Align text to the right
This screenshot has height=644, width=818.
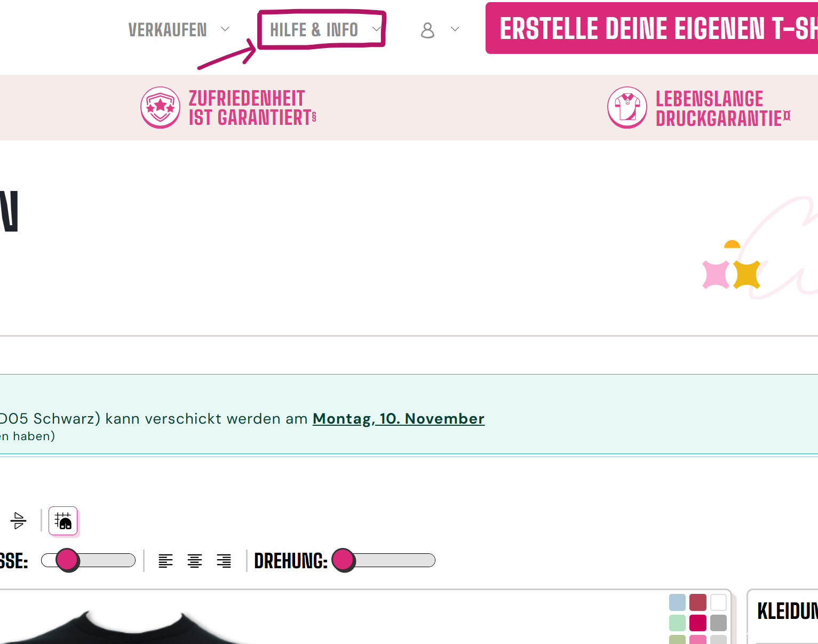[x=224, y=561]
